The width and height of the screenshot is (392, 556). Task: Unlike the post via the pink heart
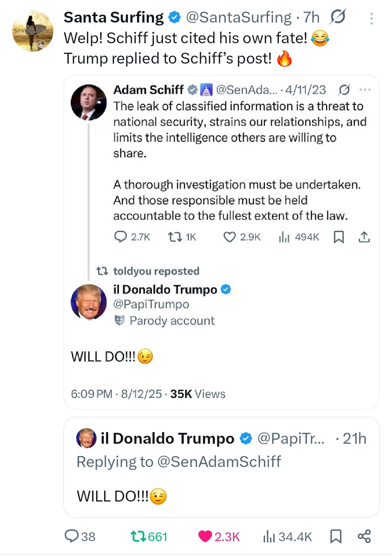(205, 536)
